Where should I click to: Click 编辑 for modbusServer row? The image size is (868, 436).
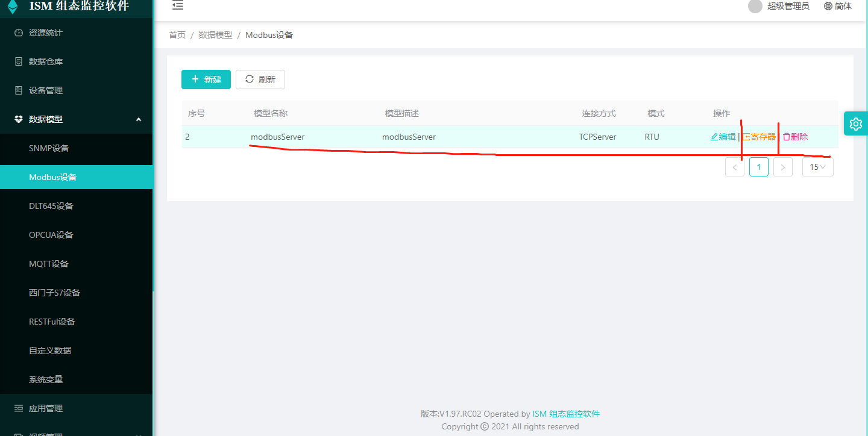(x=723, y=137)
